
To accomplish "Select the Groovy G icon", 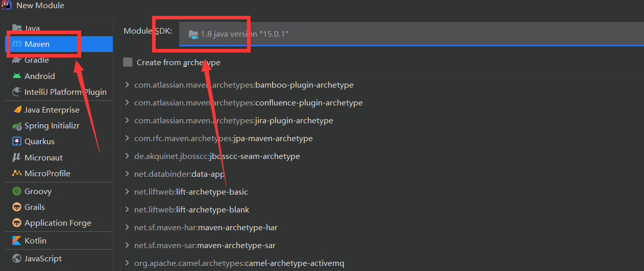I will coord(17,191).
